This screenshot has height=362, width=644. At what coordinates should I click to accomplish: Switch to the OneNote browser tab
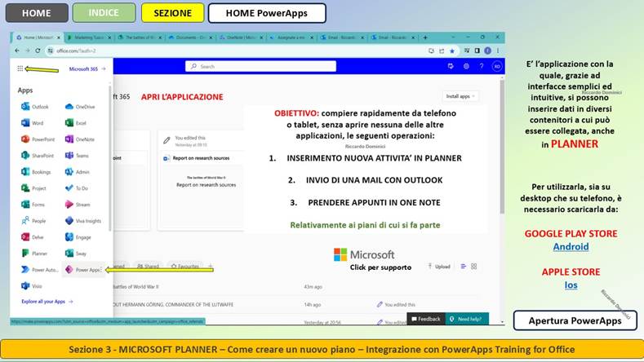241,38
